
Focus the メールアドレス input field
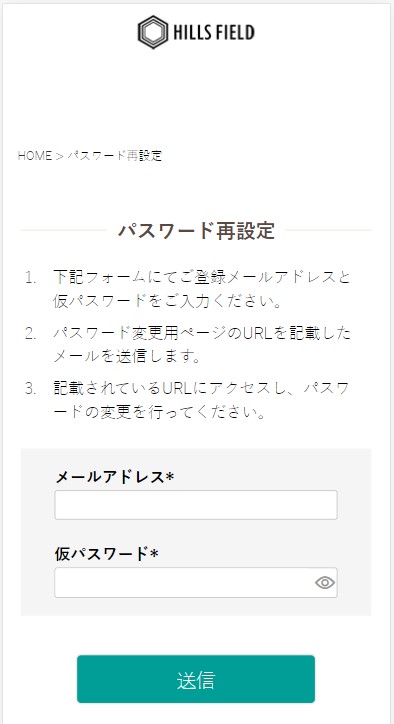(x=196, y=505)
